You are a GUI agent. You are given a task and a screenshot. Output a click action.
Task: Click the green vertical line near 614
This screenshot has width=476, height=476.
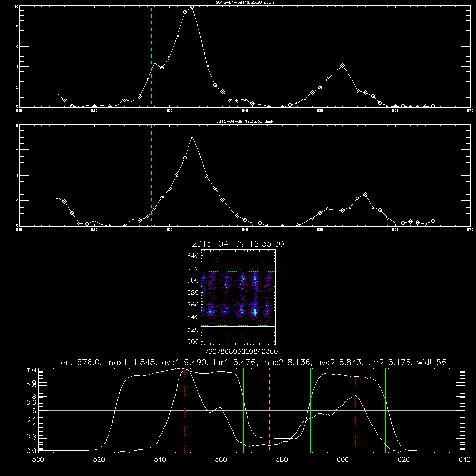[385, 410]
